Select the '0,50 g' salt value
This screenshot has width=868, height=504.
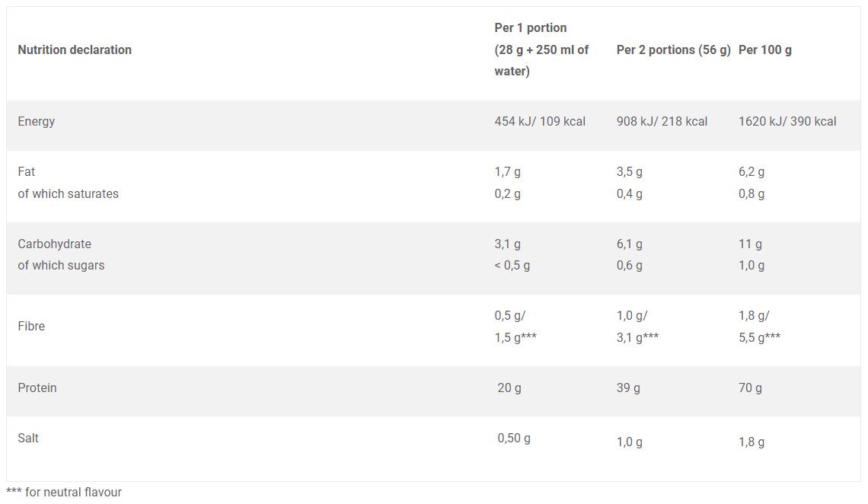pyautogui.click(x=514, y=439)
